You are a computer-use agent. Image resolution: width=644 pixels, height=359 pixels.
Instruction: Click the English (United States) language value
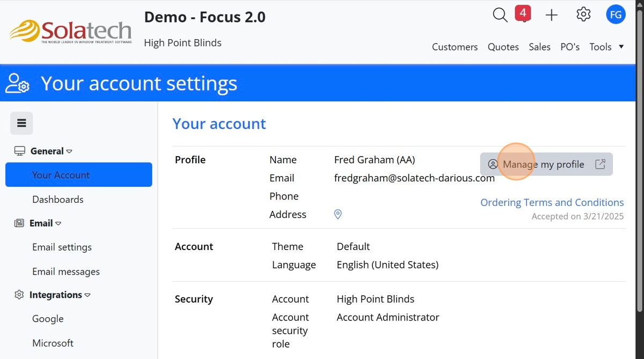click(387, 265)
